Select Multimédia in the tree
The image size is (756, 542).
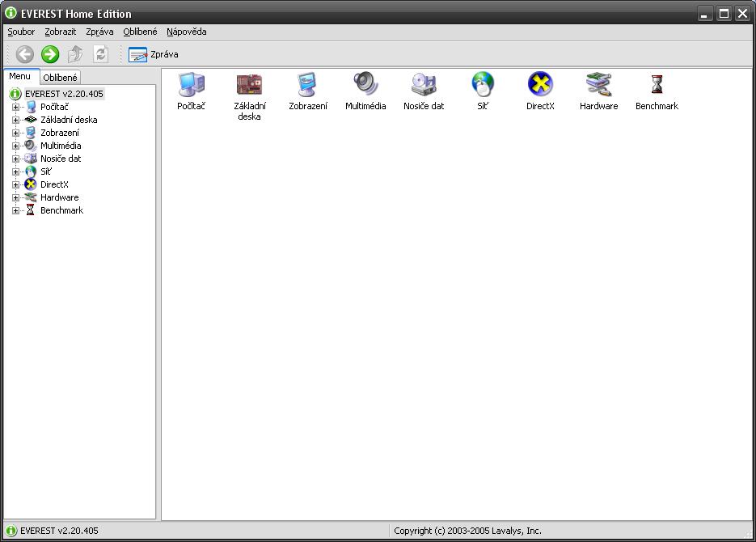[x=61, y=146]
